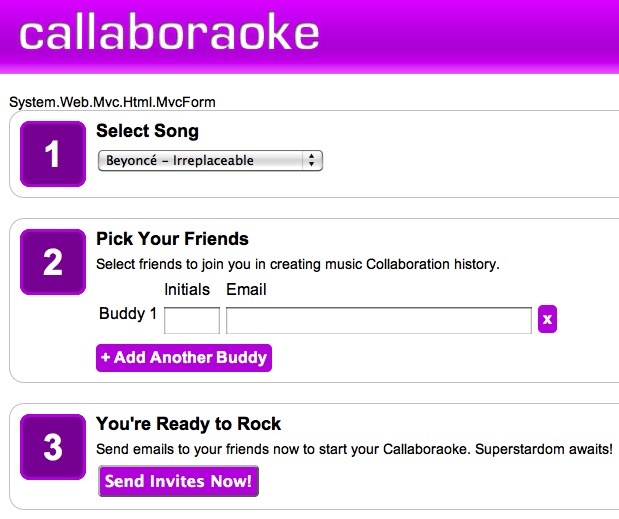619x519 pixels.
Task: Focus the Buddy 1 Email field
Action: coord(379,320)
